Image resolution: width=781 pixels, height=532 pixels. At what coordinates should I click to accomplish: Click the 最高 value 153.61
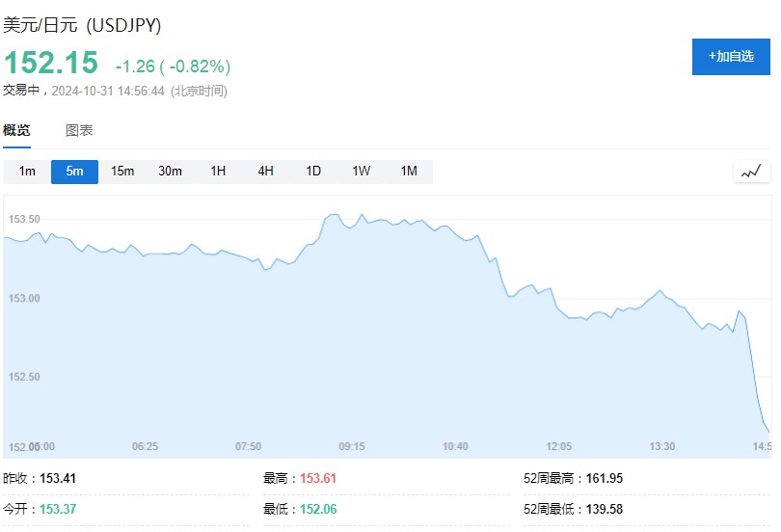click(x=318, y=478)
